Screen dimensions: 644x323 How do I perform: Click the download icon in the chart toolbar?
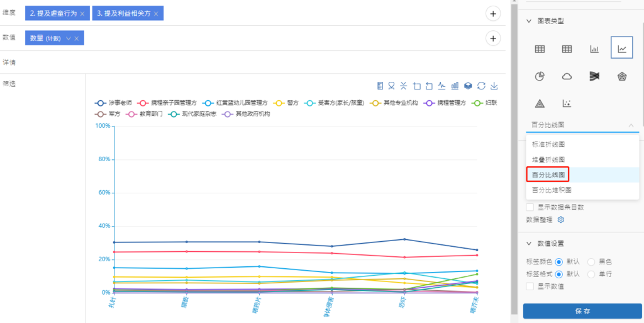[494, 86]
